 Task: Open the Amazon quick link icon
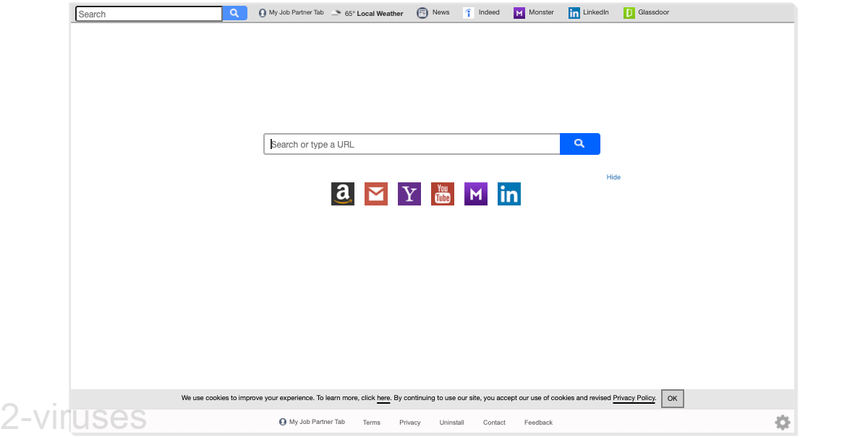point(343,193)
